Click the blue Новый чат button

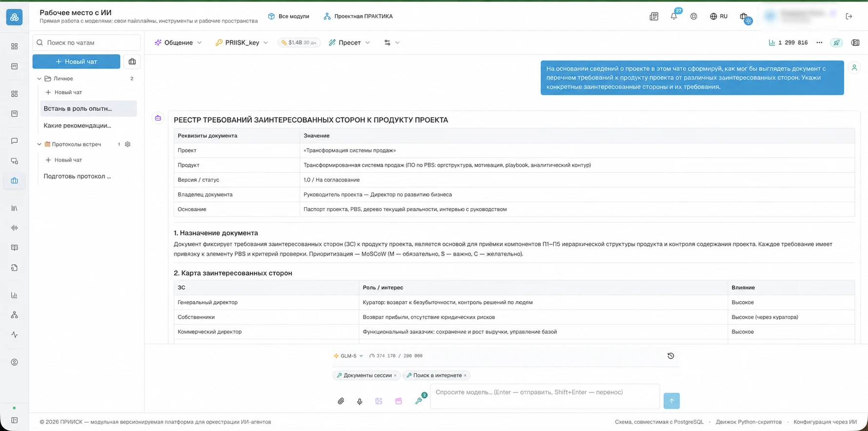(76, 61)
